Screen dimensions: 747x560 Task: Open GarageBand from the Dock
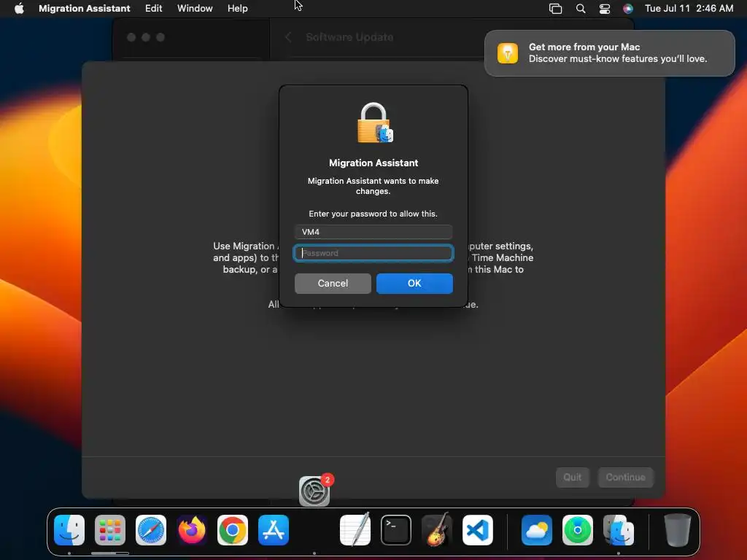point(437,530)
